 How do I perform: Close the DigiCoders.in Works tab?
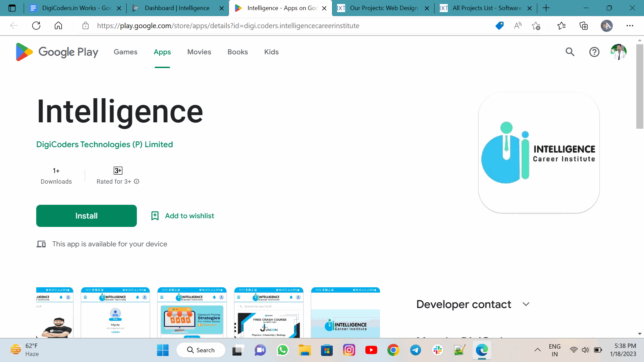click(x=119, y=8)
